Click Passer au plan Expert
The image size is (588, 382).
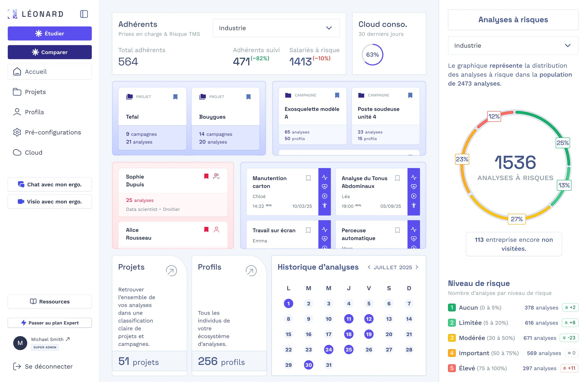50,323
